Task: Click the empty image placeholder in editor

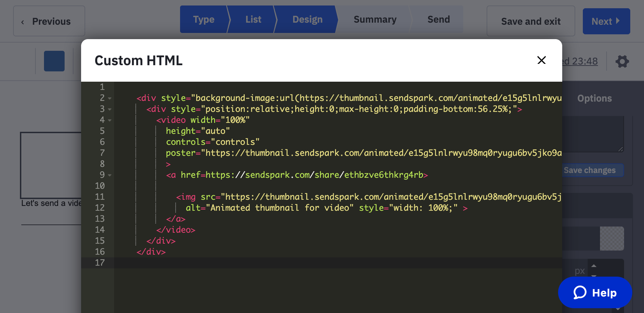Action: pyautogui.click(x=51, y=165)
